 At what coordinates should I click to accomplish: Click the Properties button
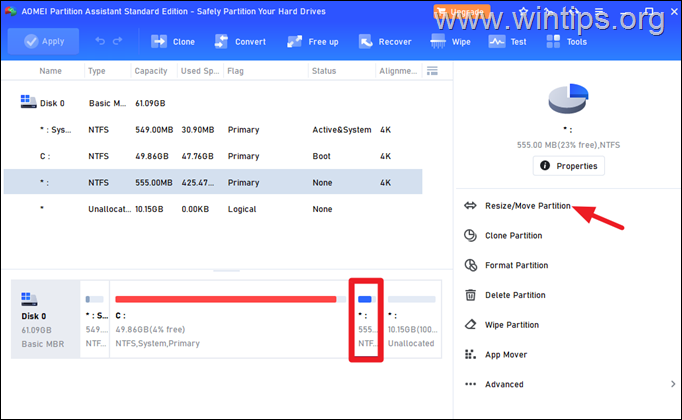coord(568,166)
